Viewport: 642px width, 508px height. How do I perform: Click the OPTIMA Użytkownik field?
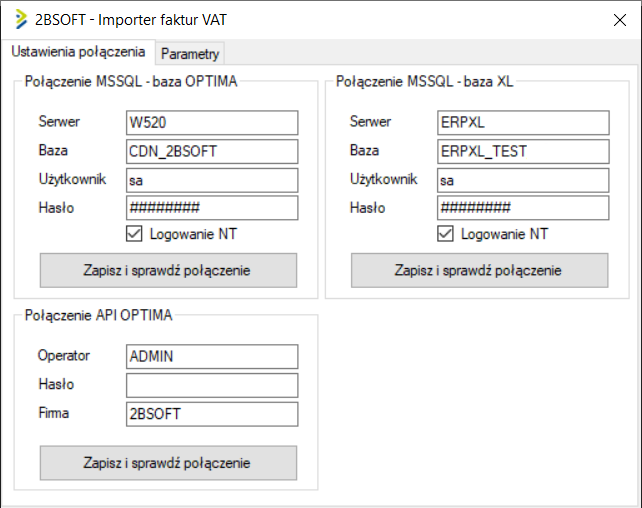(212, 180)
